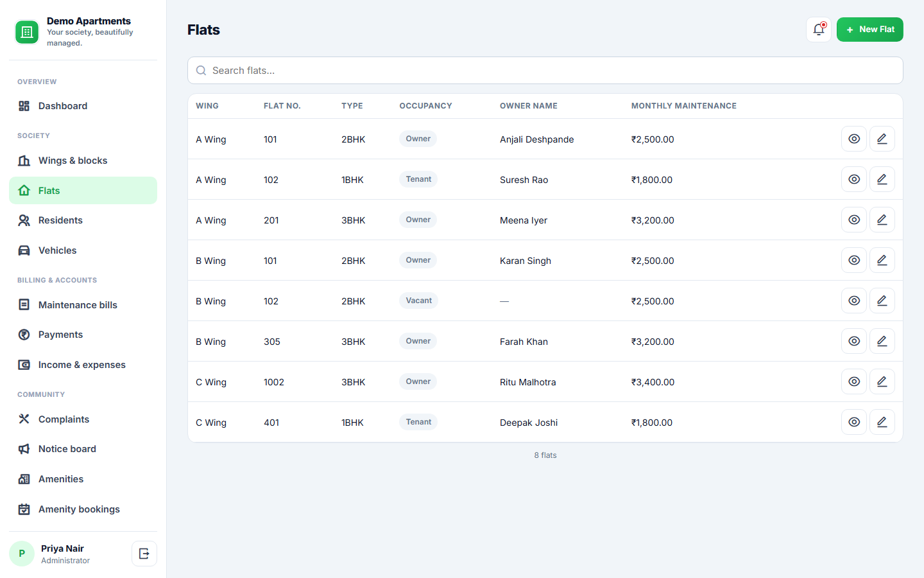
Task: Click Priya Nair's profile avatar
Action: (x=22, y=554)
